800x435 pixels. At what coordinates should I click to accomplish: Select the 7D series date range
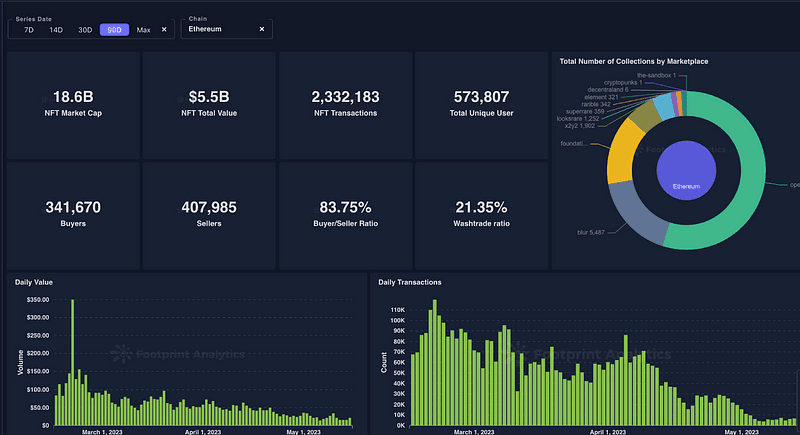coord(29,30)
